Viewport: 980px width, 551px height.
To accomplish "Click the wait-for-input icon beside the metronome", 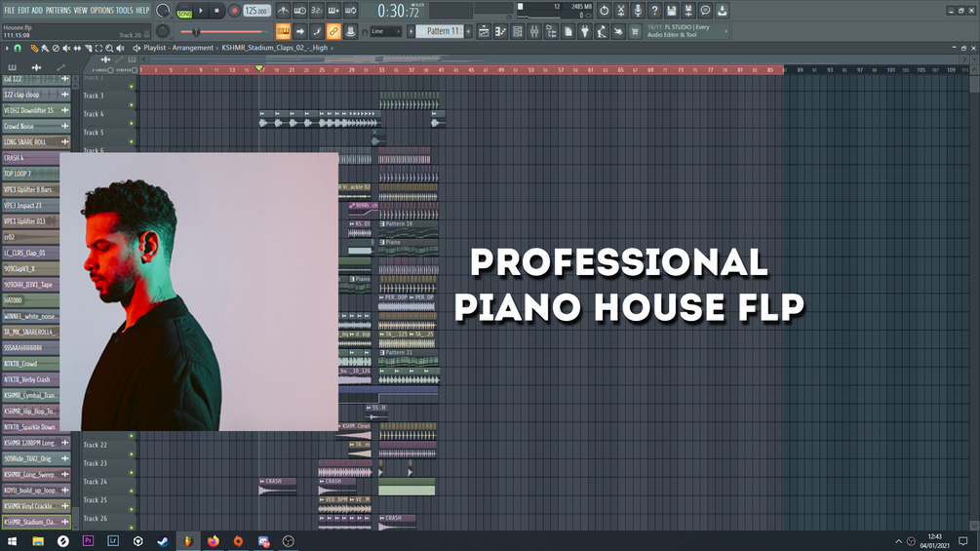I will pos(300,11).
